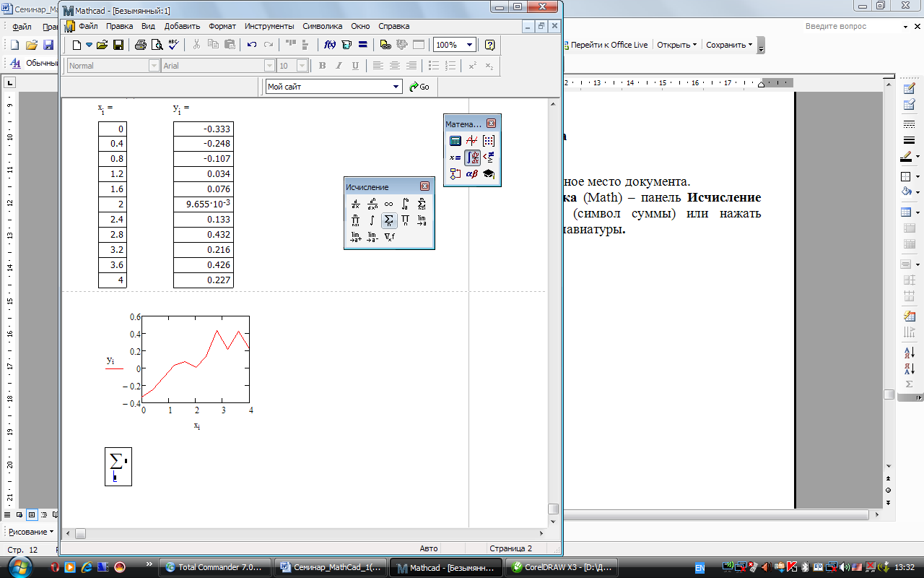Open the new-worksheet template dropdown arrow

[x=90, y=45]
